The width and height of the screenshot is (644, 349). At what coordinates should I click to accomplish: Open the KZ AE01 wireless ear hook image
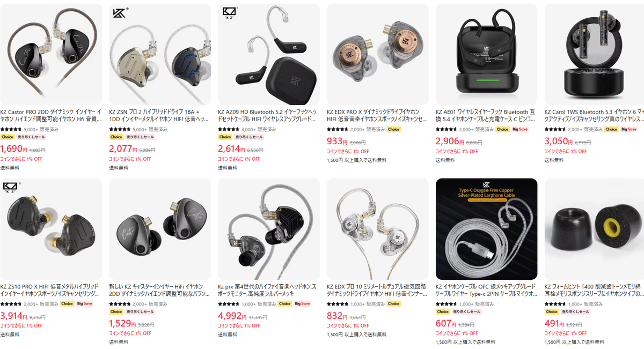487,54
